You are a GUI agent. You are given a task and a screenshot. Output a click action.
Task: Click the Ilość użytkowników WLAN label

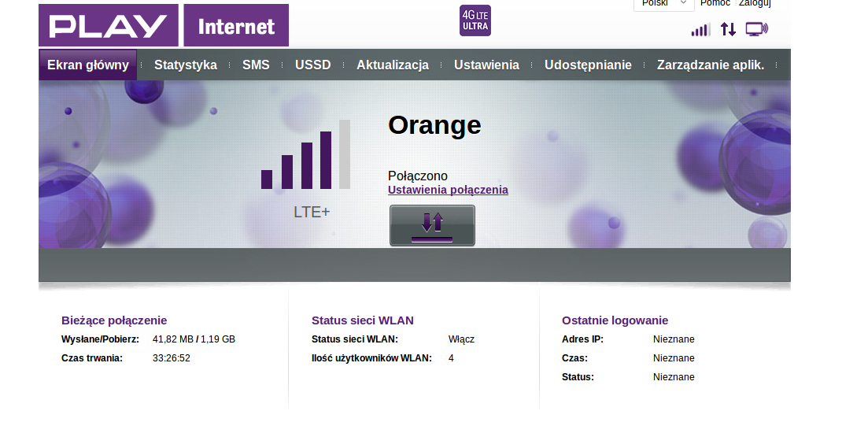tap(371, 358)
